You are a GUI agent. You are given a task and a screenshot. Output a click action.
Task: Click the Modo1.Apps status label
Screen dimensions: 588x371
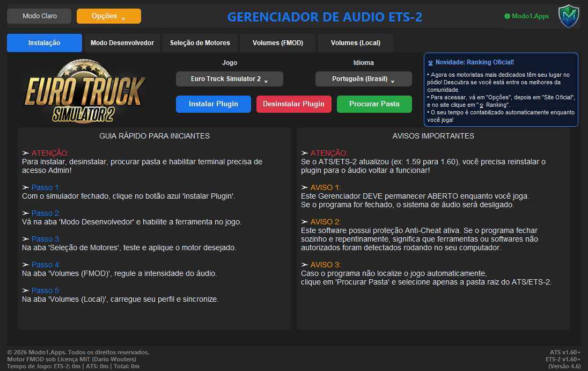(x=530, y=16)
